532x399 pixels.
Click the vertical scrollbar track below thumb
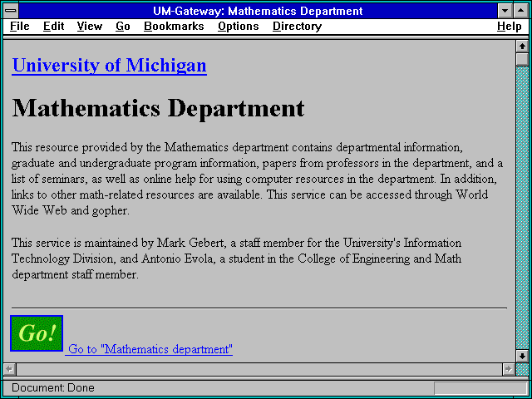(522, 208)
